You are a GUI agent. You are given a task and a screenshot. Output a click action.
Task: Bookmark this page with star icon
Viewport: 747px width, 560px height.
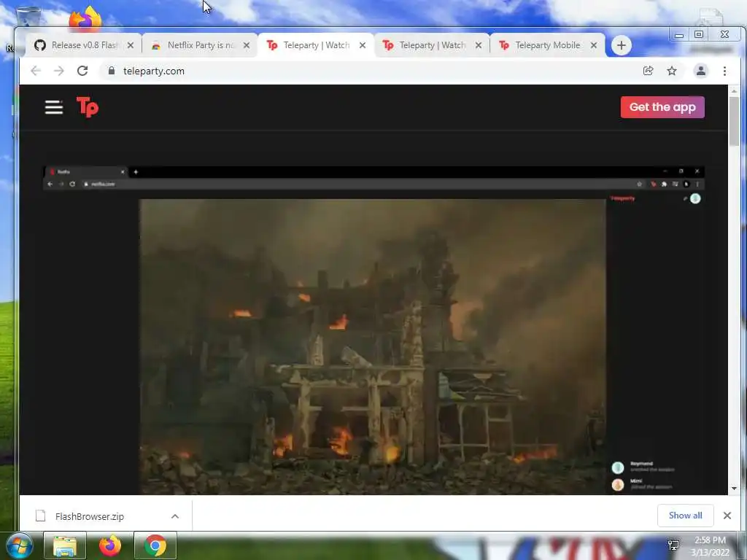click(672, 71)
